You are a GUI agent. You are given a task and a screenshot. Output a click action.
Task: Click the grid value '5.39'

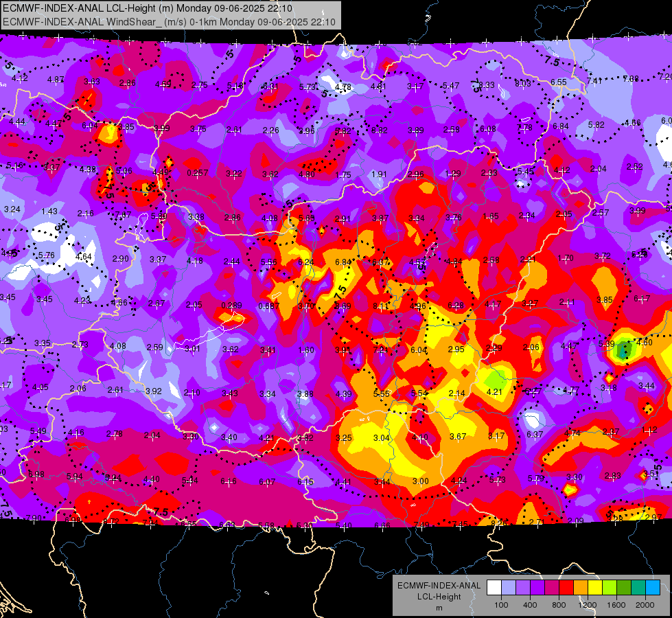click(x=606, y=344)
